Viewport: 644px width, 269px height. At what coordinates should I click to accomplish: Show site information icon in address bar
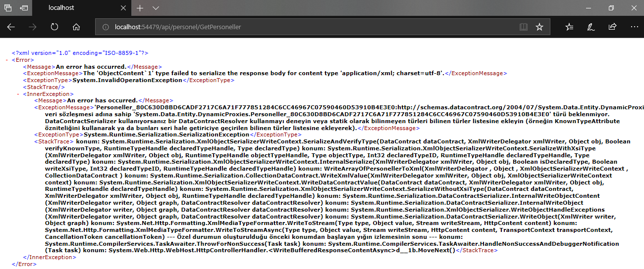pos(105,27)
